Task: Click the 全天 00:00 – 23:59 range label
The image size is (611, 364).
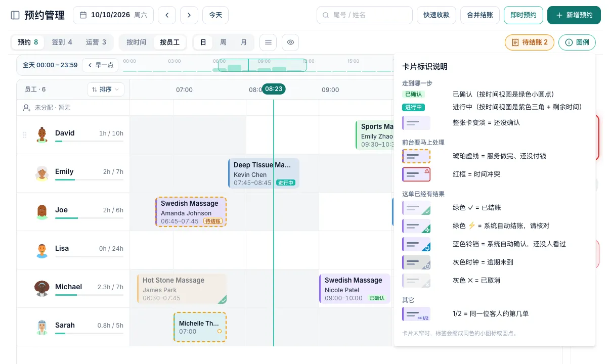Action: click(x=50, y=65)
